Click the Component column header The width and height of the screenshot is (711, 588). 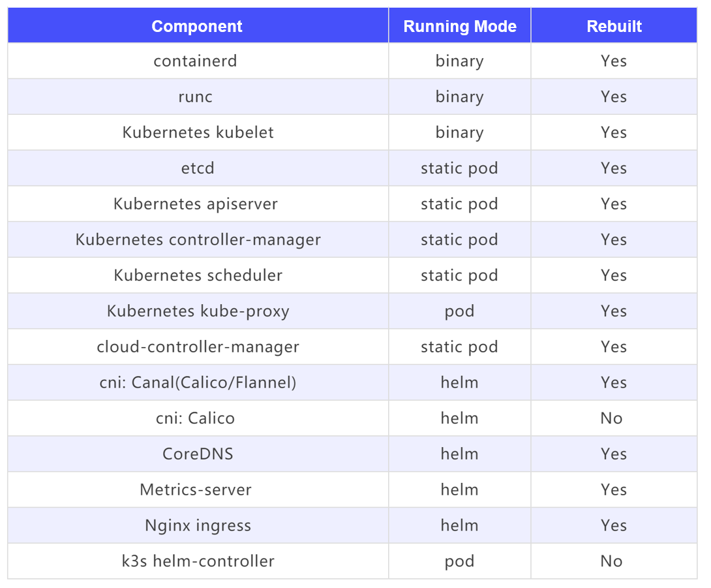pyautogui.click(x=197, y=27)
